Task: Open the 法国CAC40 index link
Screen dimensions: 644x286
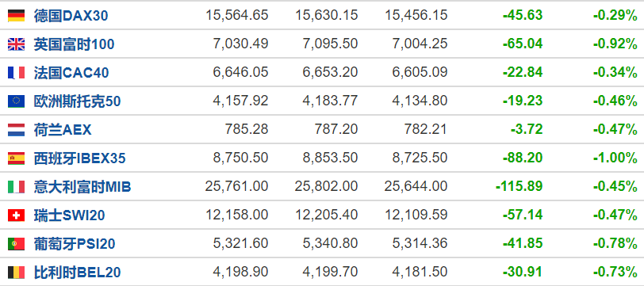Action: 71,73
